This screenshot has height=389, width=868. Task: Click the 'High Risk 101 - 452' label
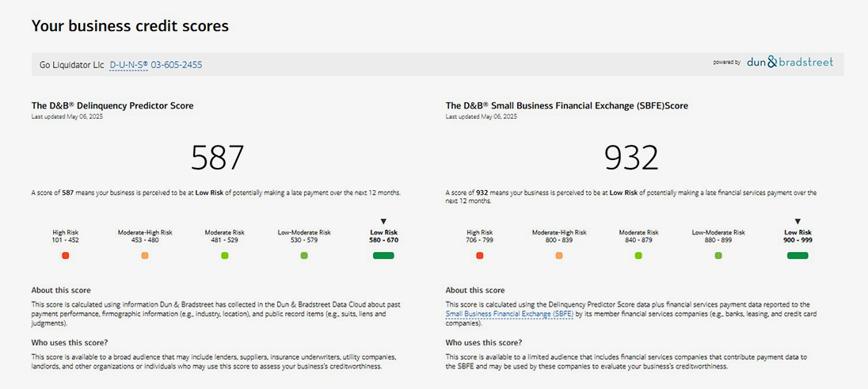(x=66, y=236)
